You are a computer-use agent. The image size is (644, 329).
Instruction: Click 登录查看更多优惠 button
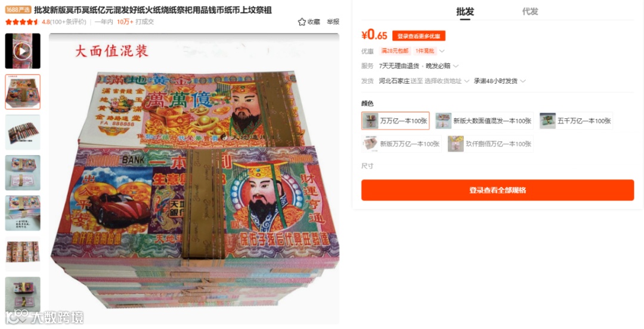(x=419, y=36)
